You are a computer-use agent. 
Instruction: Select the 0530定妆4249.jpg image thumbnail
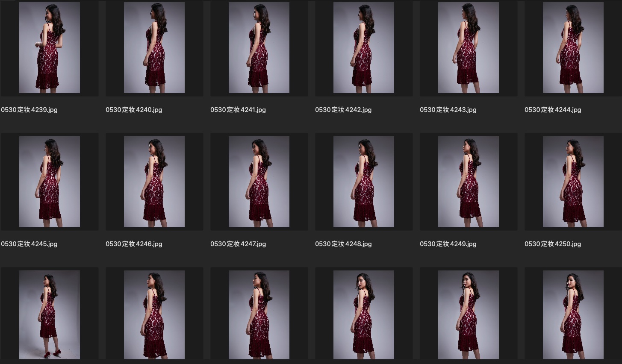pyautogui.click(x=469, y=182)
